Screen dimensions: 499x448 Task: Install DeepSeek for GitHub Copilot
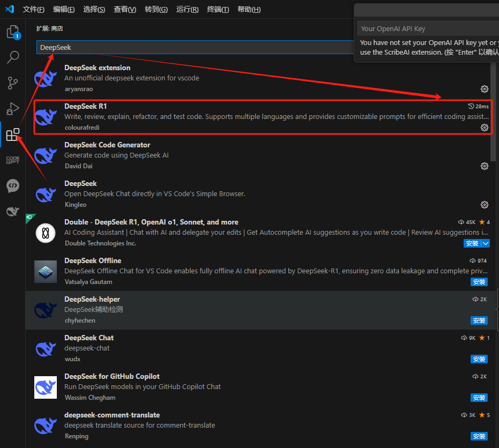click(x=479, y=398)
